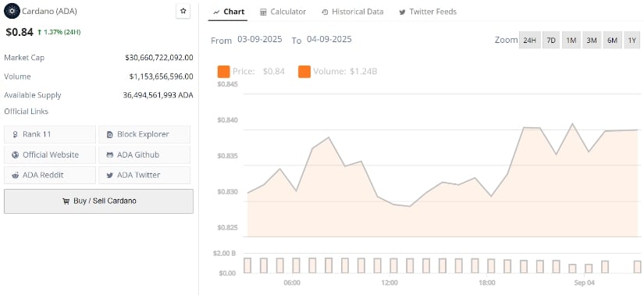Click the Volume value $1,153,656,596.00
The image size is (644, 295).
(161, 76)
